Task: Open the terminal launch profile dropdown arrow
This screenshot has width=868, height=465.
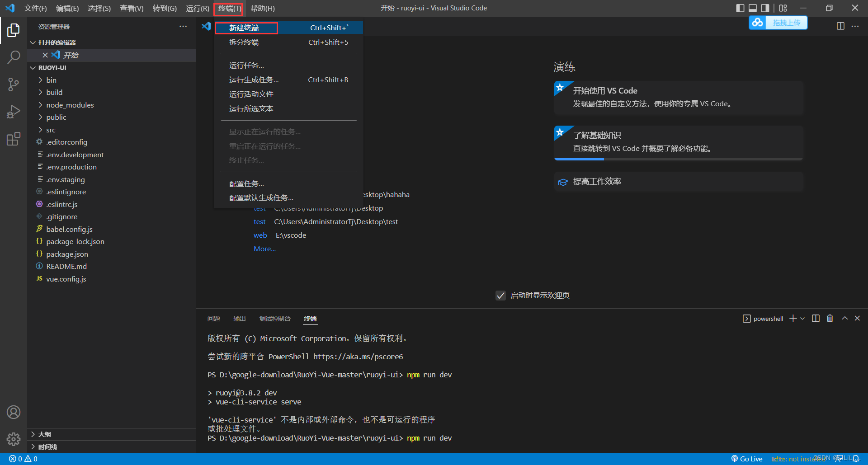Action: (802, 319)
